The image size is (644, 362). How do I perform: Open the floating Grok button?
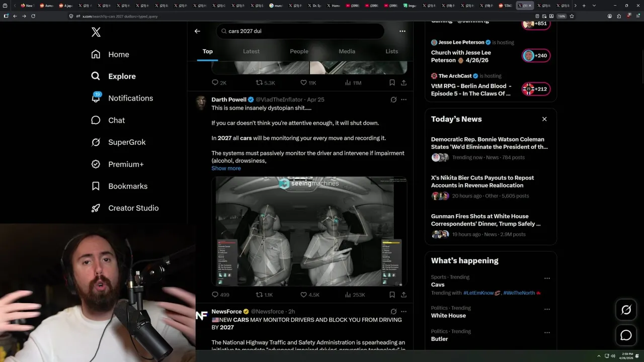pyautogui.click(x=626, y=310)
